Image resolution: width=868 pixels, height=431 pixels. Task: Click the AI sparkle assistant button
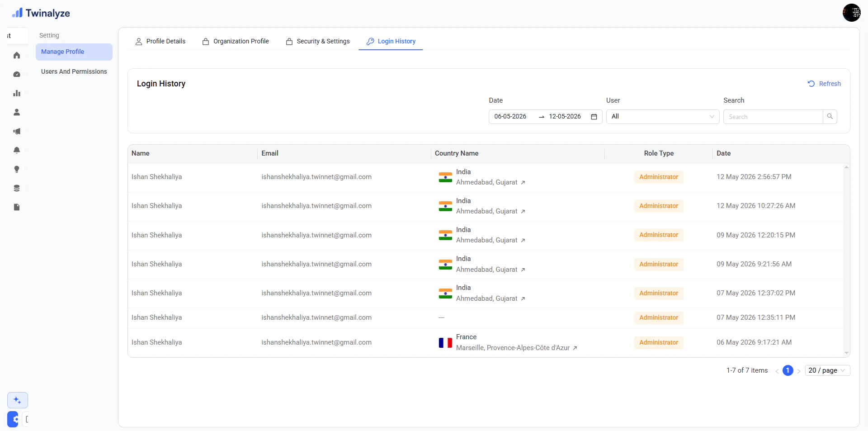[18, 400]
